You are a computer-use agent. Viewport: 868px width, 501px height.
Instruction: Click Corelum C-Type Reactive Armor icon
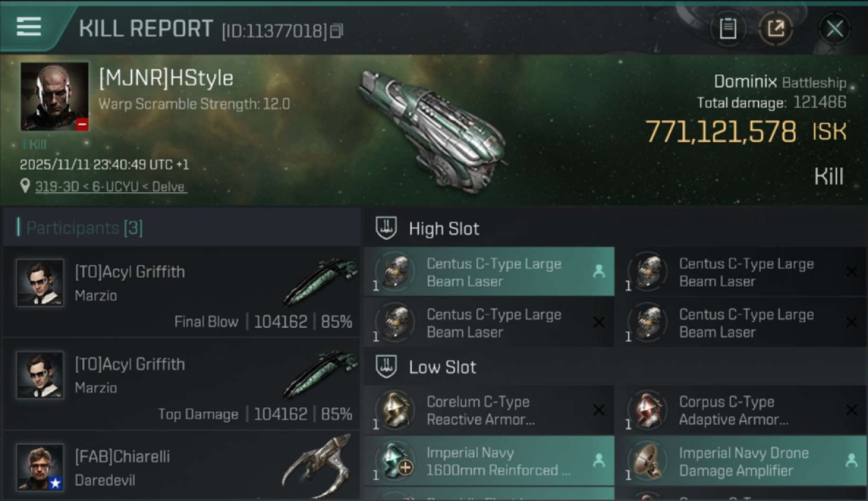pyautogui.click(x=395, y=410)
